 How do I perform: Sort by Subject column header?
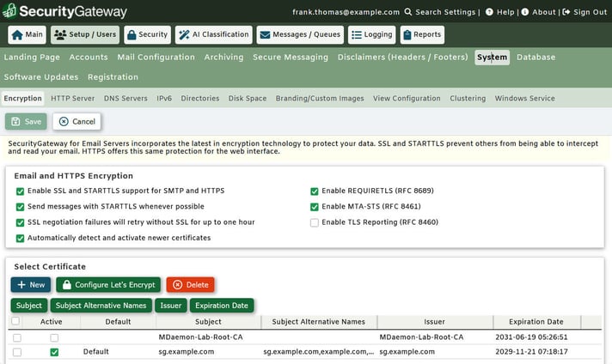point(208,322)
